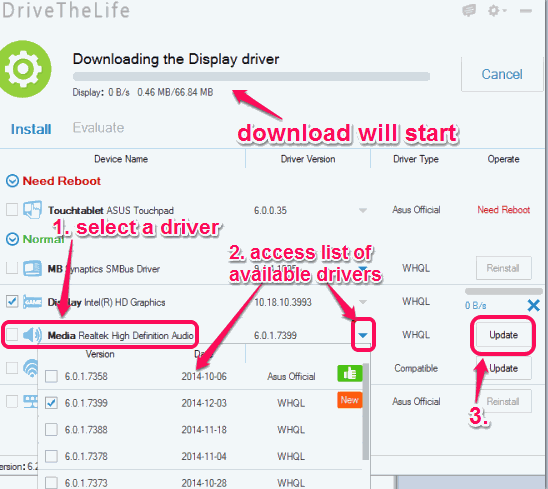Minimize the DriveTheLife window
This screenshot has height=489, width=548.
tap(526, 11)
